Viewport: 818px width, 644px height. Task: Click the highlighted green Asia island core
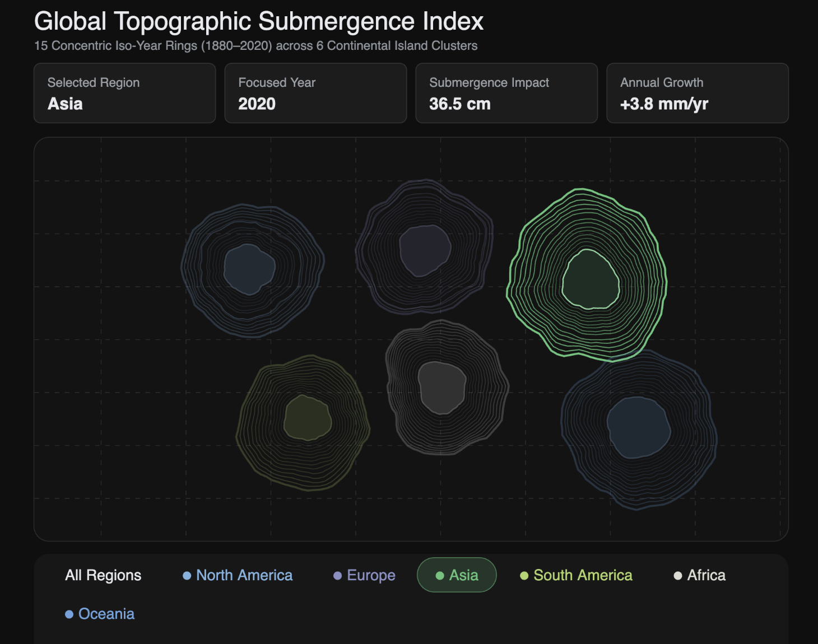(591, 279)
